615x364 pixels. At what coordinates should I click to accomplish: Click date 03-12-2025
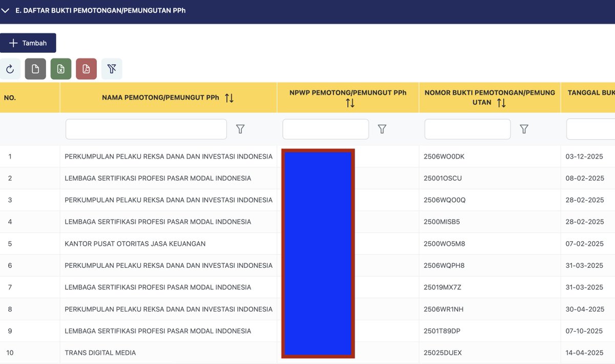point(585,157)
